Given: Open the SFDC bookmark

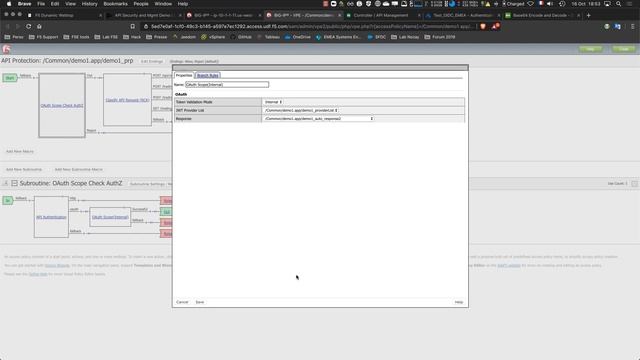Looking at the screenshot, I should coord(376,37).
